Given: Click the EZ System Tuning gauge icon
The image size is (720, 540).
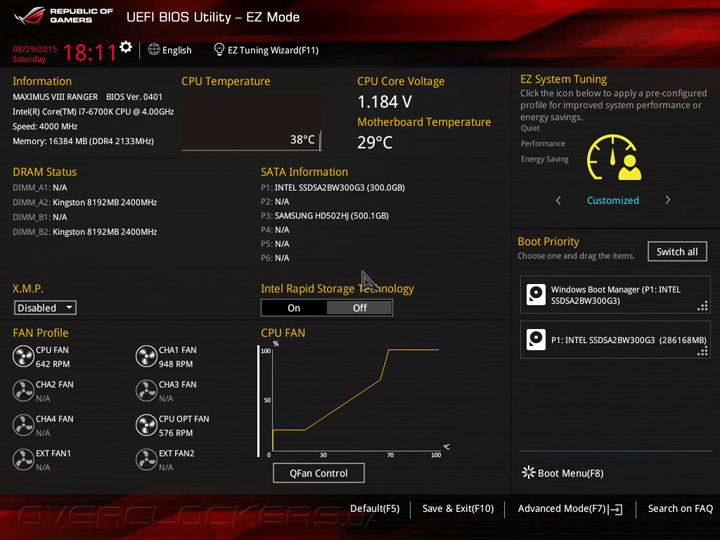Looking at the screenshot, I should point(614,158).
